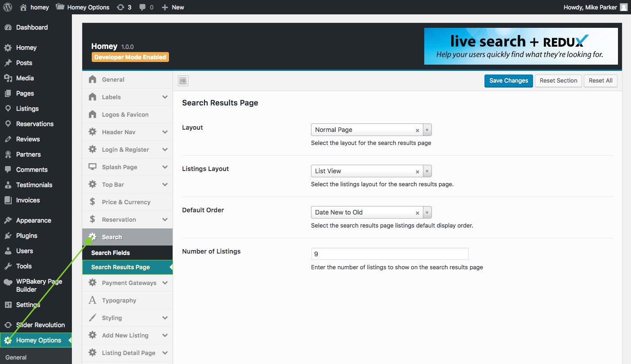This screenshot has height=364, width=631.
Task: Open the Partners icon
Action: coord(8,154)
